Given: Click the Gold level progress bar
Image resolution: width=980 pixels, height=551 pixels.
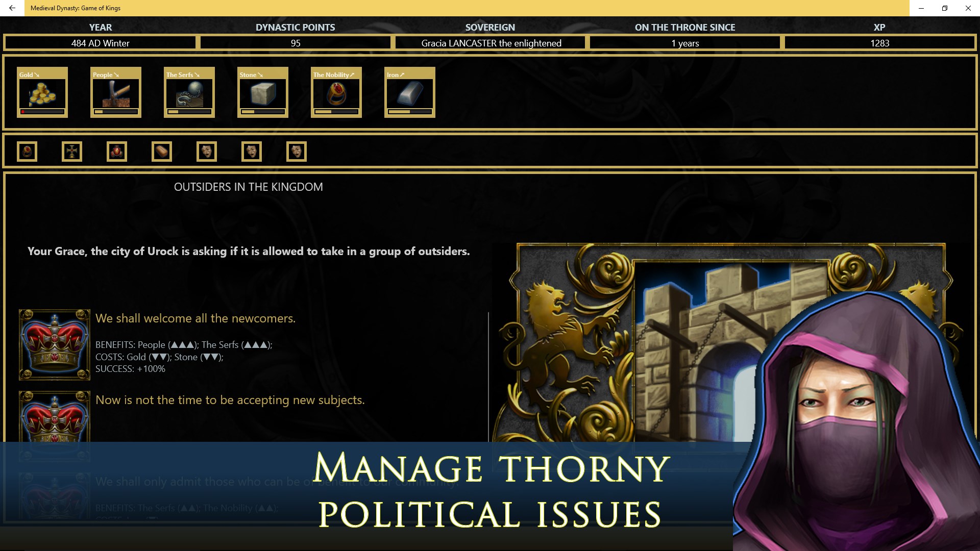Looking at the screenshot, I should pyautogui.click(x=42, y=112).
